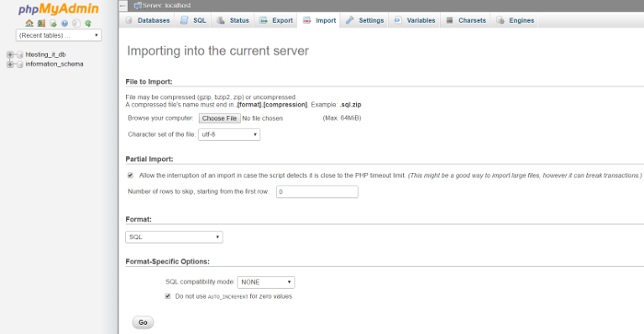Switch to the Export tab
Viewport: 644px width, 334px height.
pyautogui.click(x=276, y=20)
